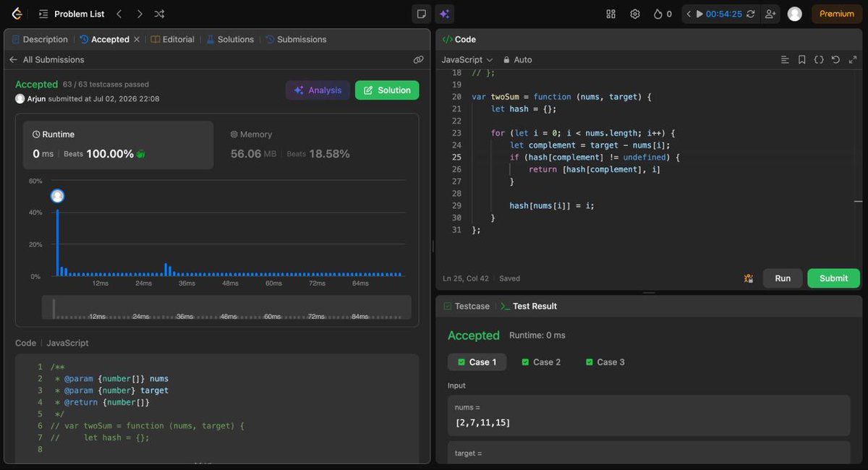This screenshot has width=868, height=470.
Task: Click the curly braces icon
Action: tap(819, 59)
